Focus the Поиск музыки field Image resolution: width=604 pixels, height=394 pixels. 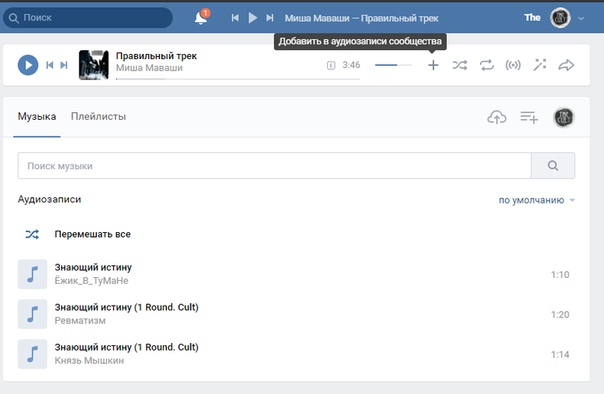point(275,166)
